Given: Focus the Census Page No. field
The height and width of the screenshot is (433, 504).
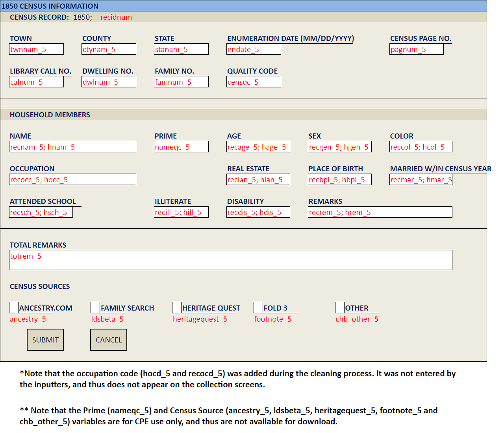Looking at the screenshot, I should point(417,49).
